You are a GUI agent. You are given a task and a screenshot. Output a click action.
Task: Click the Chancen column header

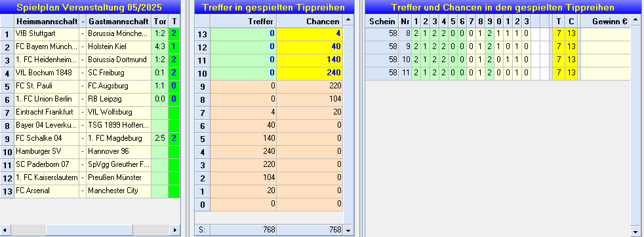point(310,22)
